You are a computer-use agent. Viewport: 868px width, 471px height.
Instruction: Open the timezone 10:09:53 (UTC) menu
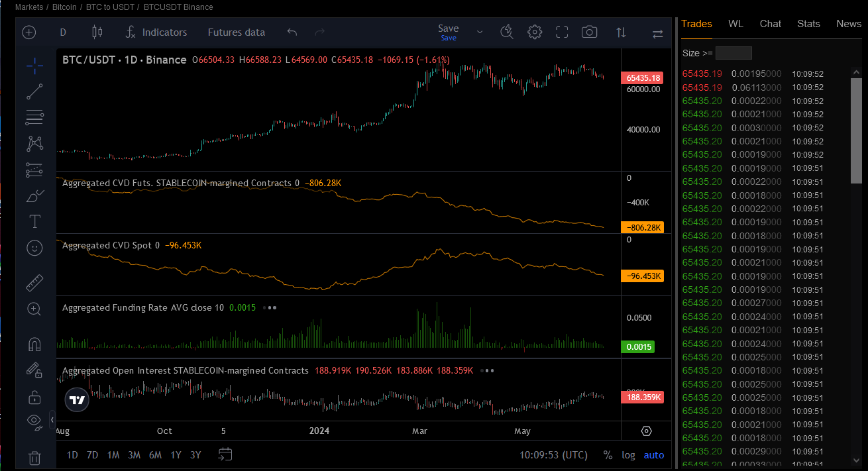(554, 455)
